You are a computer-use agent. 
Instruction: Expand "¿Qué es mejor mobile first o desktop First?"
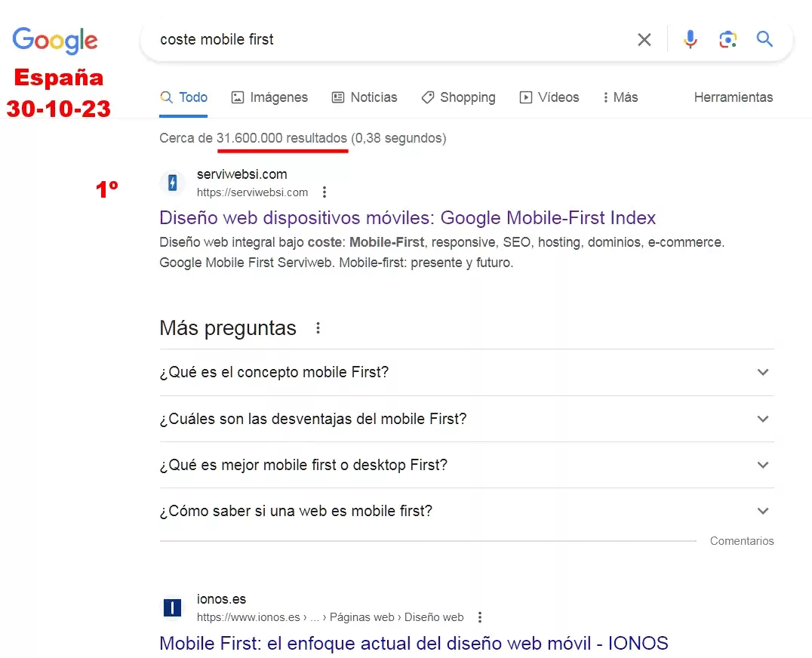pos(763,465)
